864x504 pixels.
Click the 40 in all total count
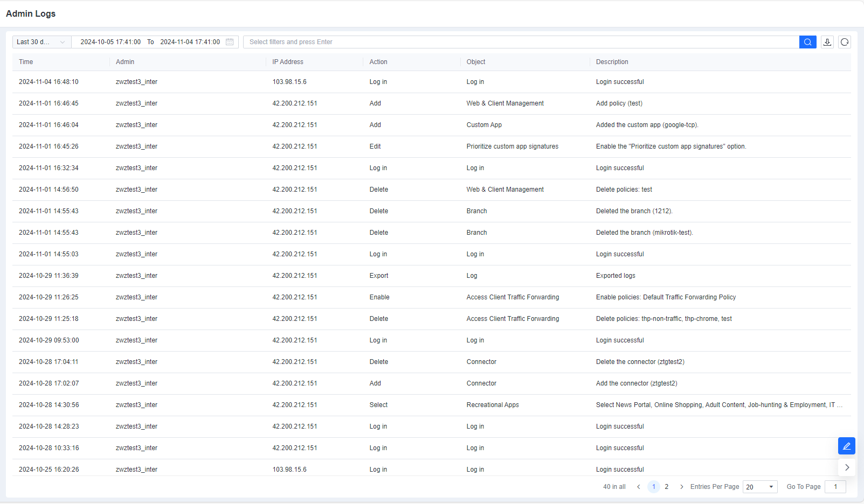point(614,487)
